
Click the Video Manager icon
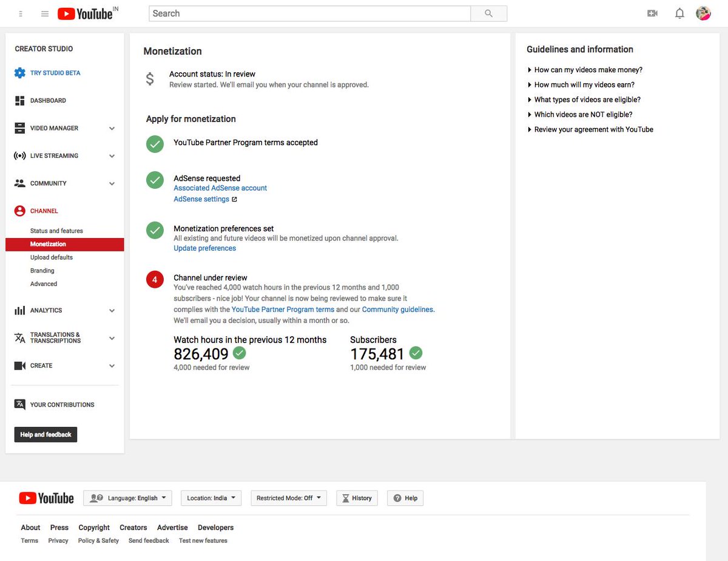[x=20, y=128]
